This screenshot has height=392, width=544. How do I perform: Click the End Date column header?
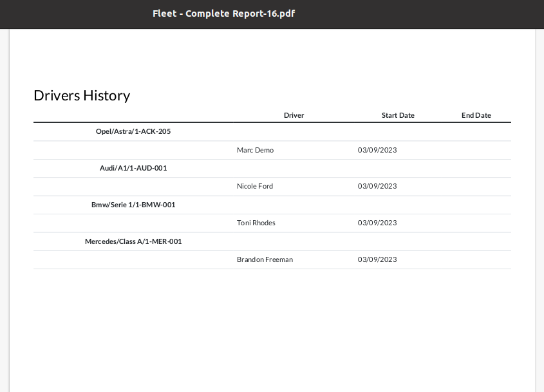pyautogui.click(x=476, y=115)
